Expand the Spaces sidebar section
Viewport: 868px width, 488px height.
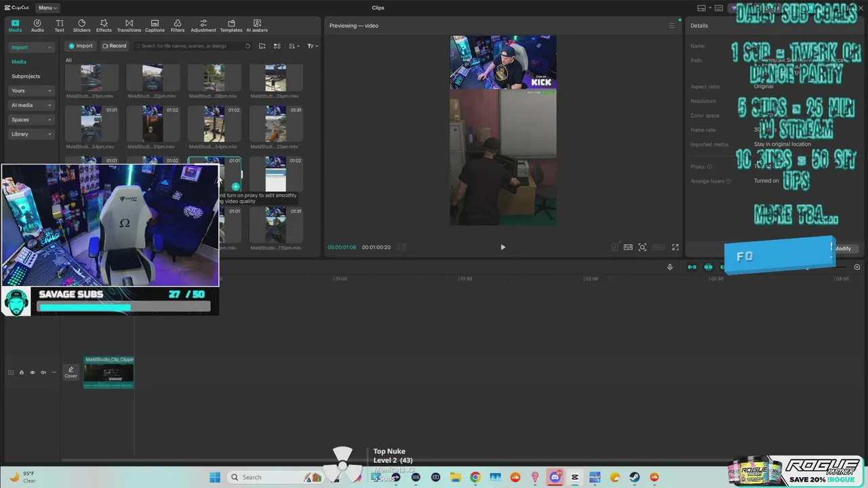pyautogui.click(x=32, y=119)
